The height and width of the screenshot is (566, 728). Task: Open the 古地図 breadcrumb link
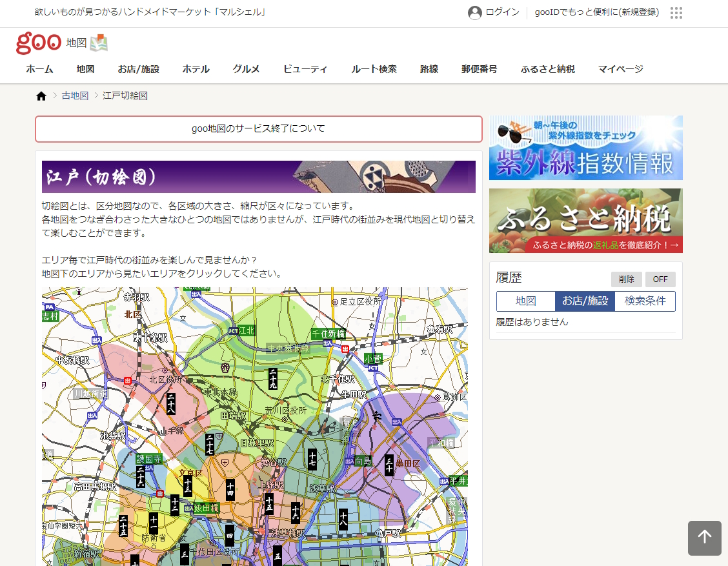pos(76,95)
